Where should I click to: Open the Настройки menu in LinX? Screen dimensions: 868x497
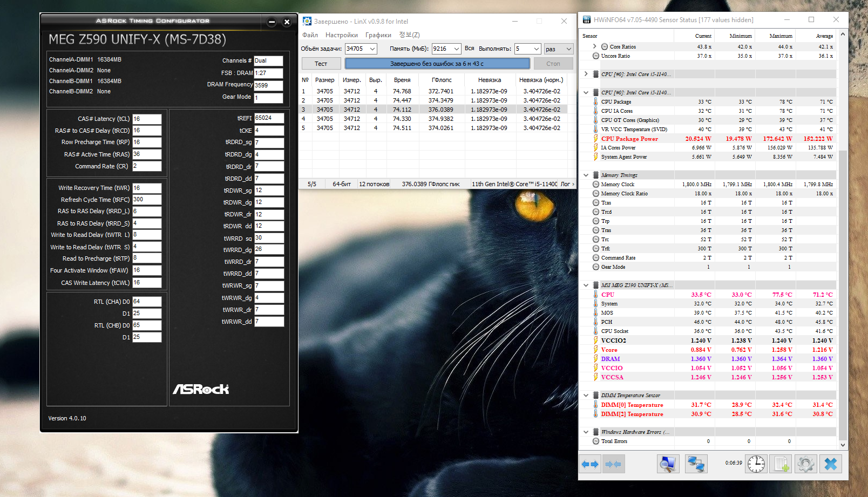[342, 35]
